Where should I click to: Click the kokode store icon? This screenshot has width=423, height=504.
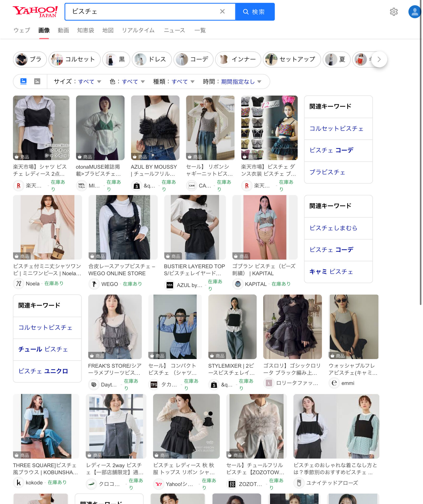[19, 483]
